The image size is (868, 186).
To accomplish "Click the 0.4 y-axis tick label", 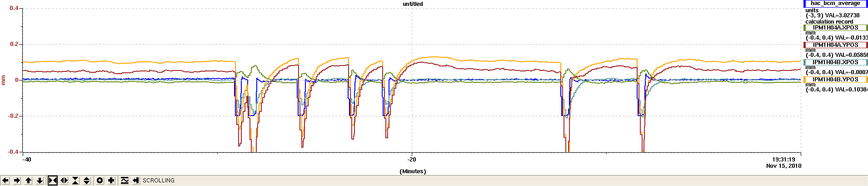I will tap(14, 8).
